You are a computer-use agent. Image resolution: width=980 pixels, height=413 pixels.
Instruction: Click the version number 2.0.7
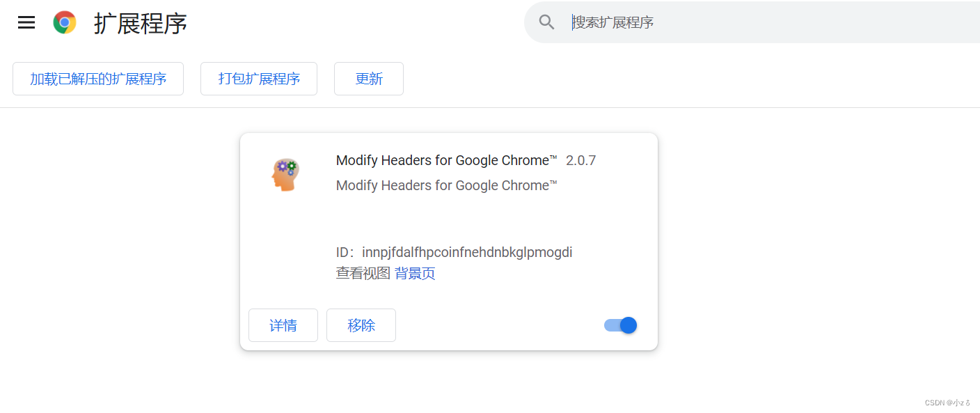580,161
